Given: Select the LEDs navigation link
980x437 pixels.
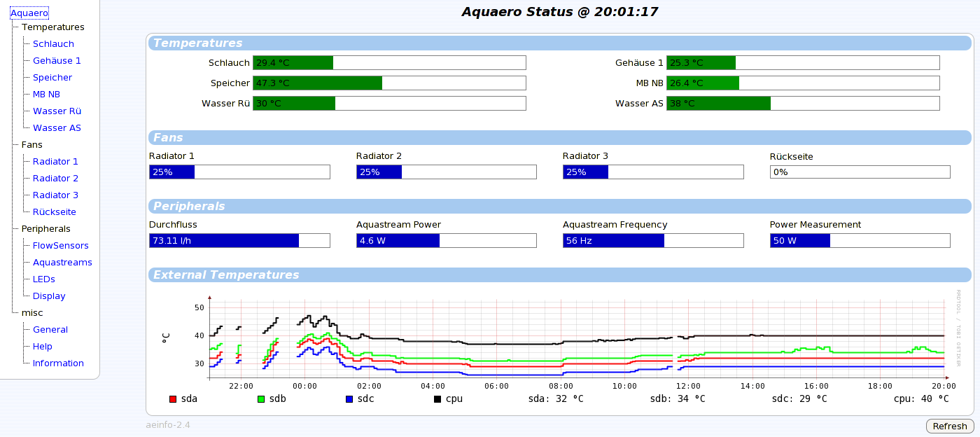Looking at the screenshot, I should 44,279.
